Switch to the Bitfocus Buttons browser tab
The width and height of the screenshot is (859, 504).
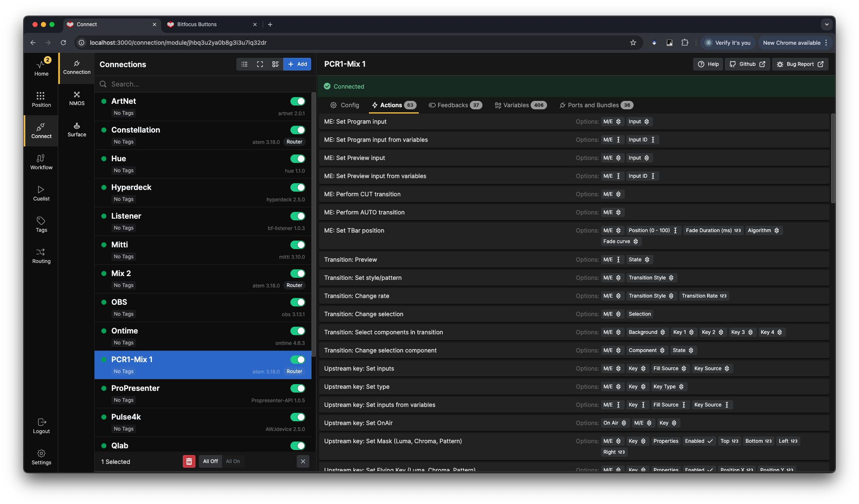212,24
